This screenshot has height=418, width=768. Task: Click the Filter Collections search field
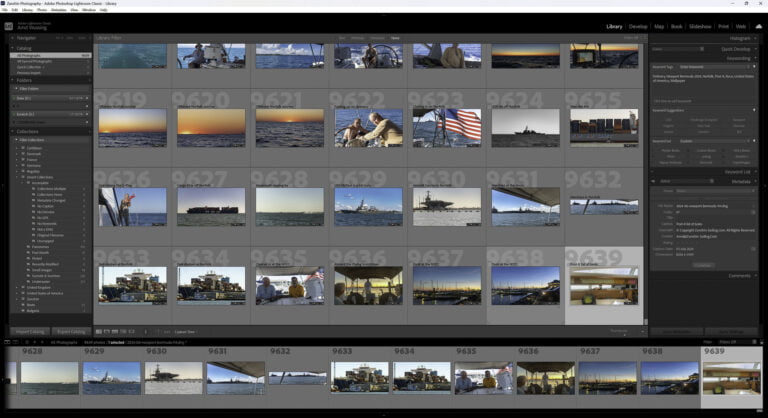click(52, 140)
